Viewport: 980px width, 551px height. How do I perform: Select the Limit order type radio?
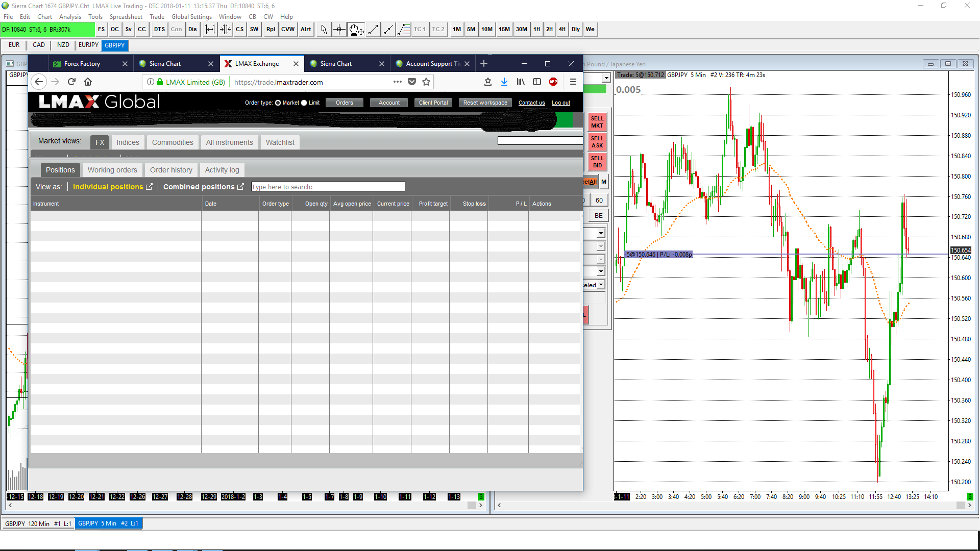tap(304, 103)
